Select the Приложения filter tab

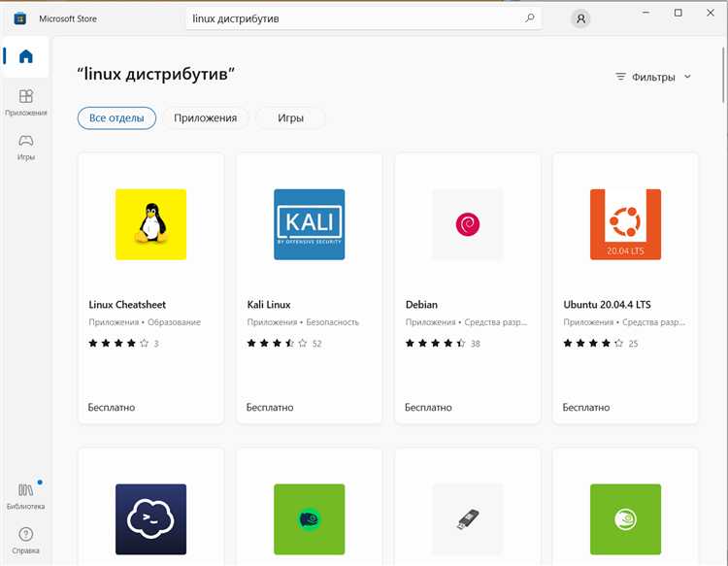[205, 117]
